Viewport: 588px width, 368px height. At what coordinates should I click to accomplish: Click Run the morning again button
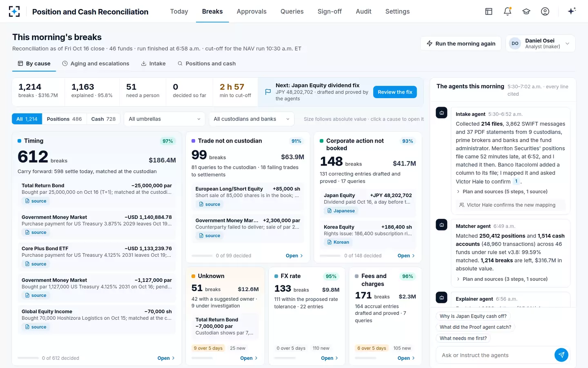tap(461, 44)
